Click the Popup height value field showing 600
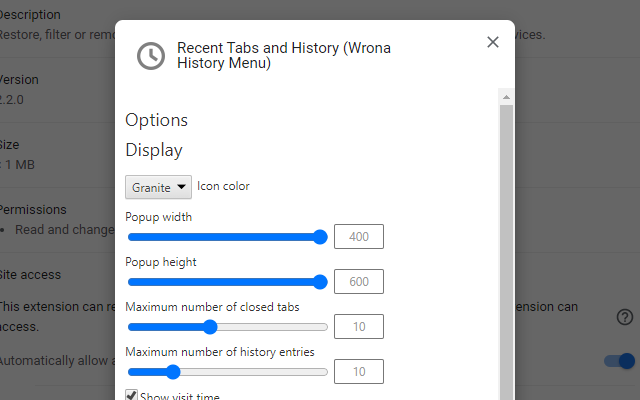Image resolution: width=640 pixels, height=400 pixels. [x=359, y=282]
